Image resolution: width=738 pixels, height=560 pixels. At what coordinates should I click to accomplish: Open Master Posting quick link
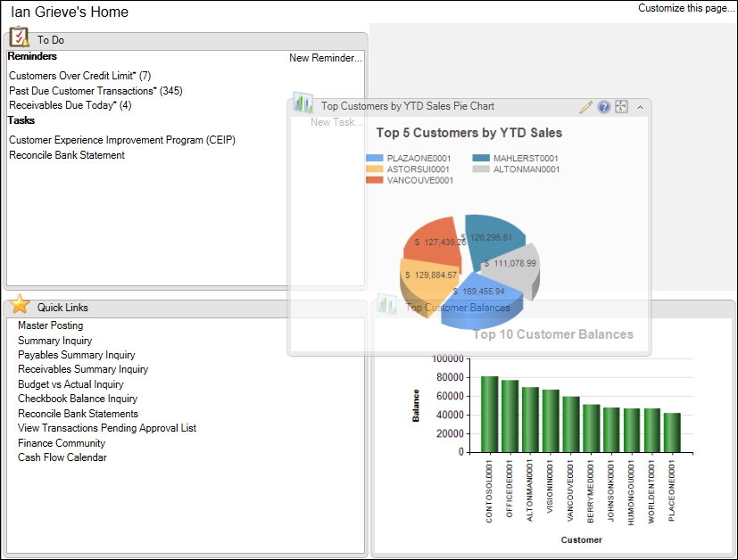point(50,325)
